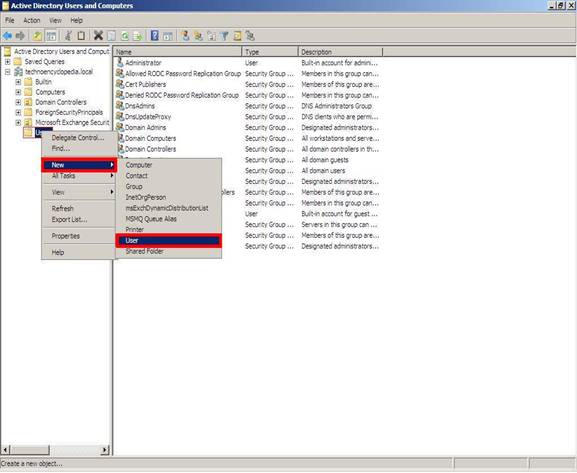Viewport: 577px width, 473px height.
Task: Expand the Computers container node
Action: (x=18, y=92)
